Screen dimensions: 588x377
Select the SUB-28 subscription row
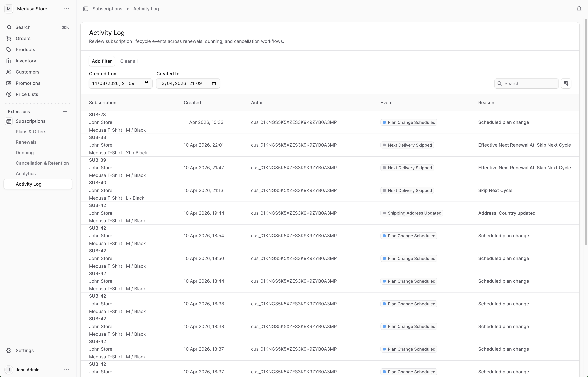pyautogui.click(x=330, y=122)
